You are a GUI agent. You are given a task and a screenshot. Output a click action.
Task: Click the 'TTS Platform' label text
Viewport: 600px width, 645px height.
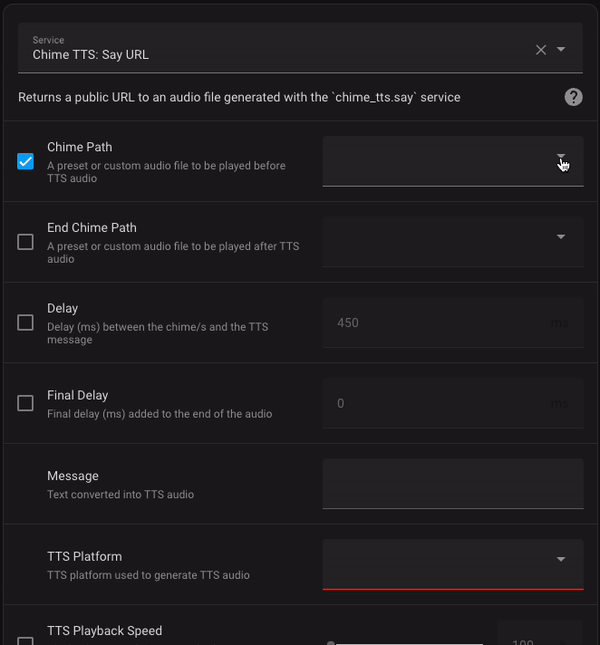coord(84,556)
